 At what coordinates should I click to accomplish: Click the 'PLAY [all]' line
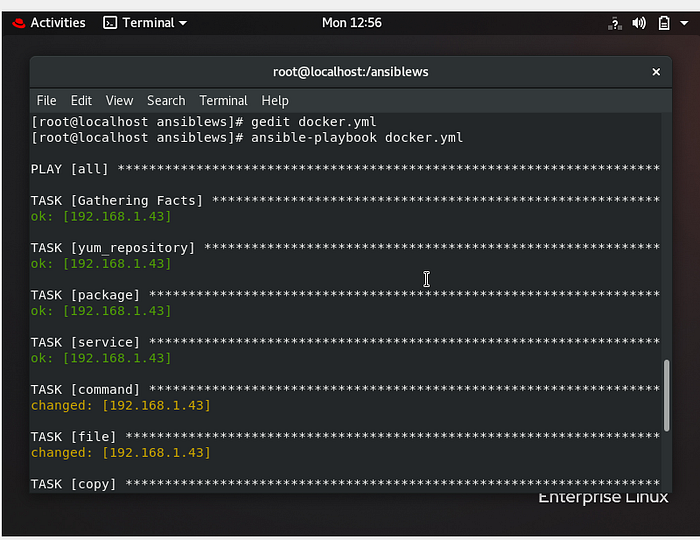click(x=345, y=169)
